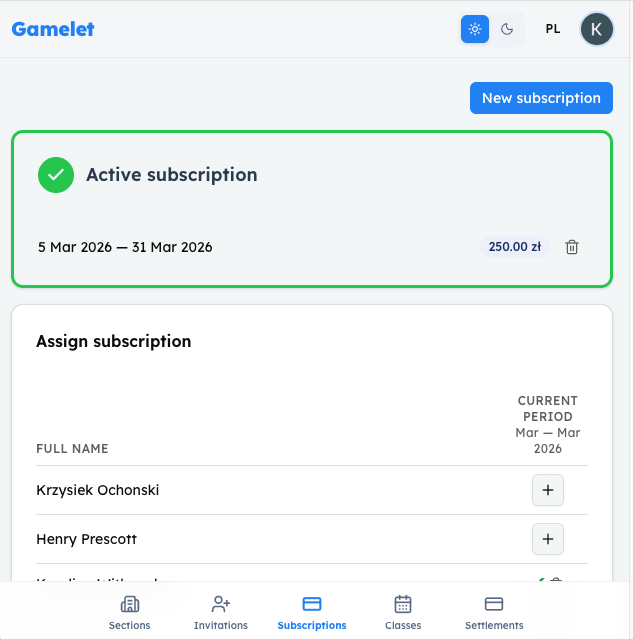Go to the Gamelet home logo
Viewport: 633px width, 639px height.
(53, 29)
